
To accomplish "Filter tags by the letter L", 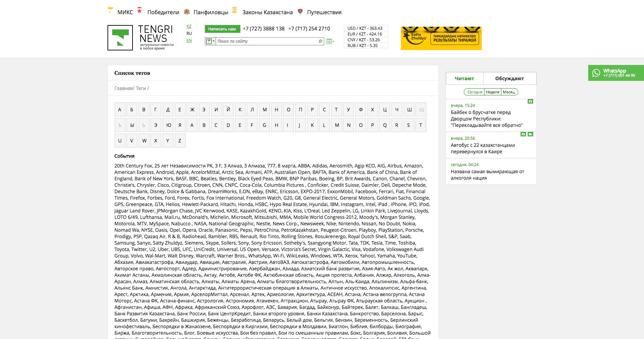I will tap(324, 125).
